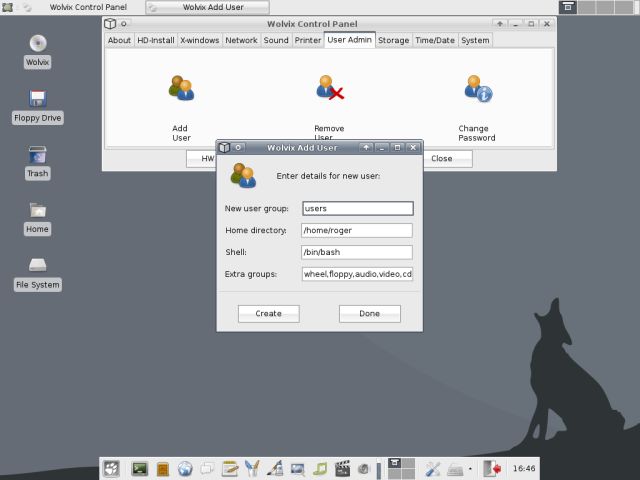This screenshot has height=480, width=640.
Task: Toggle stick button on Control Panel title bar
Action: (124, 24)
